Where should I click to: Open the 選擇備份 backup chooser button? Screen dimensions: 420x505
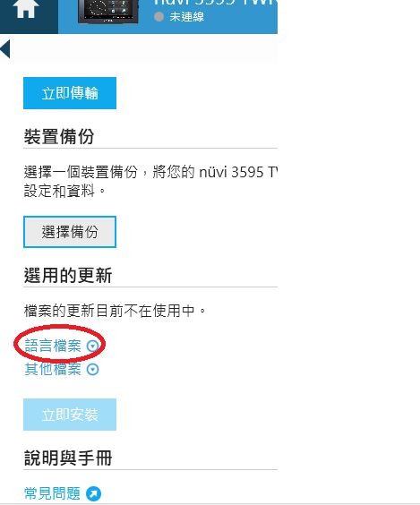pos(70,232)
